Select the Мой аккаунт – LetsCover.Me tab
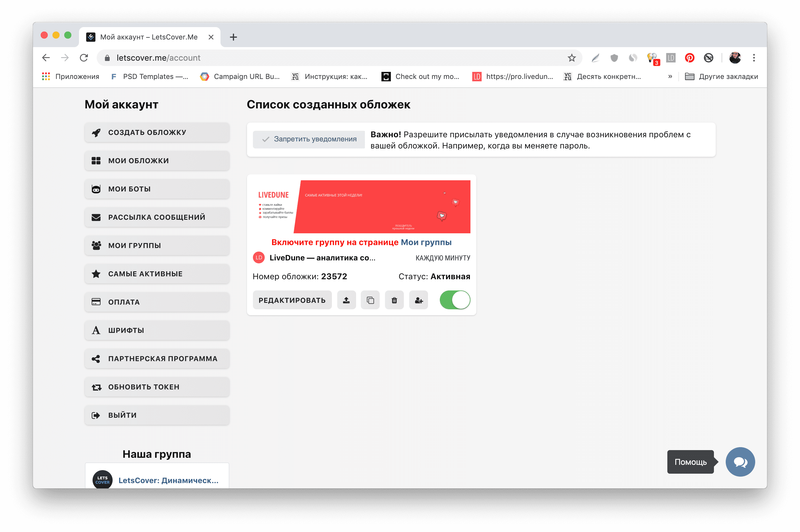The width and height of the screenshot is (800, 532). pyautogui.click(x=149, y=37)
